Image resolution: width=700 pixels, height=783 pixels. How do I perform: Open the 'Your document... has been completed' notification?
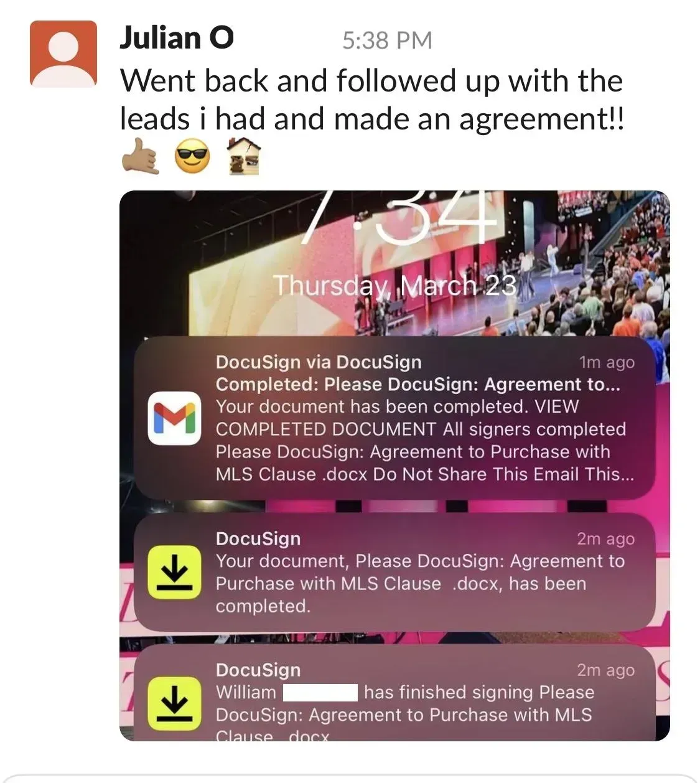tap(394, 573)
